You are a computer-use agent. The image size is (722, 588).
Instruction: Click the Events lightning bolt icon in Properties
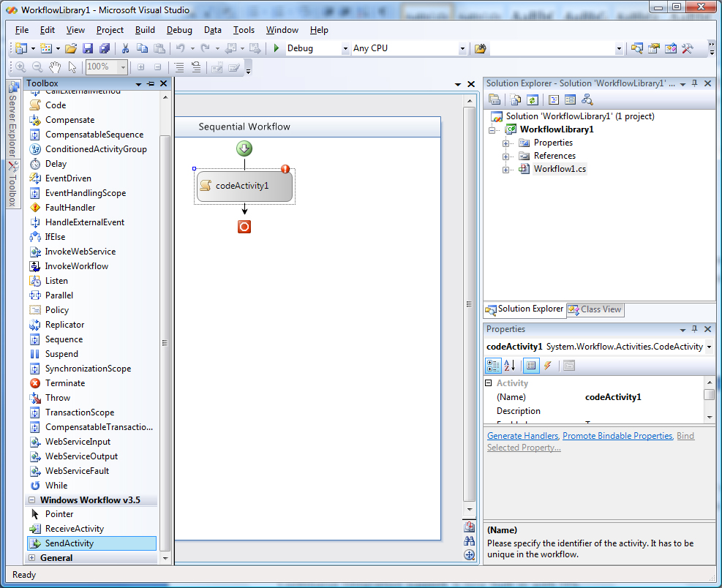pos(547,366)
